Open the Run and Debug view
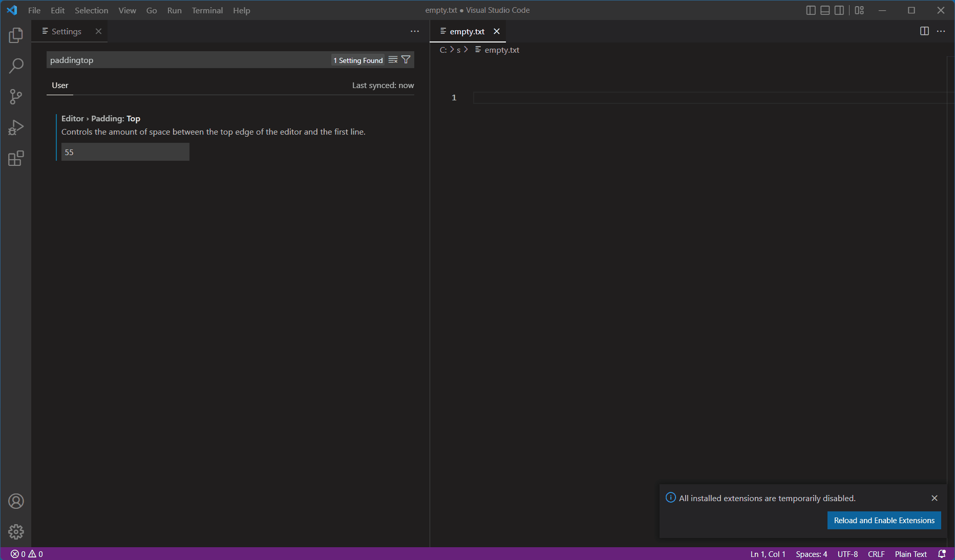Image resolution: width=955 pixels, height=560 pixels. (16, 127)
